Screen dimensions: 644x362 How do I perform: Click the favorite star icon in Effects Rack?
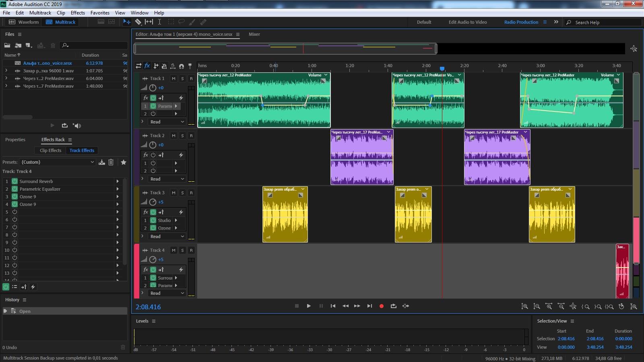click(124, 162)
